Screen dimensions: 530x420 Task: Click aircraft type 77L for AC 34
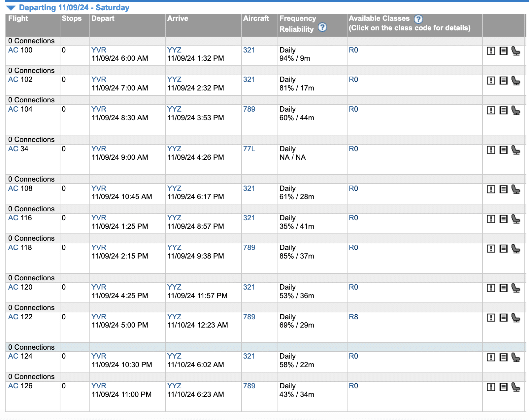click(249, 149)
